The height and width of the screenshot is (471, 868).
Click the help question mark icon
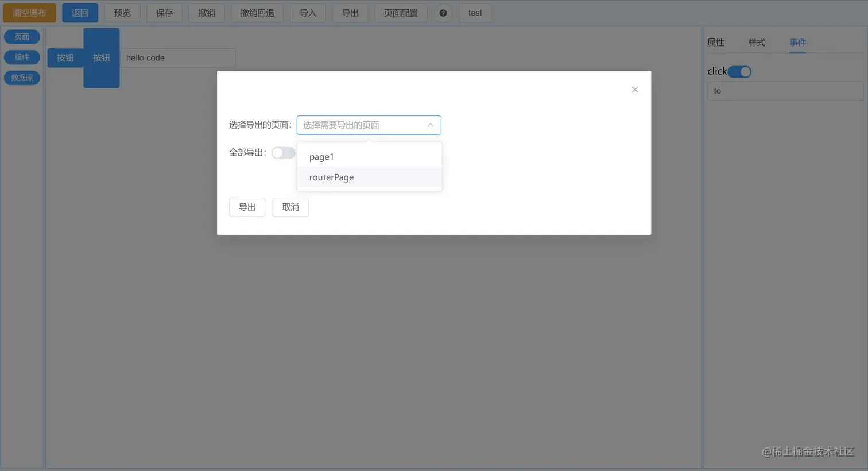(x=443, y=13)
